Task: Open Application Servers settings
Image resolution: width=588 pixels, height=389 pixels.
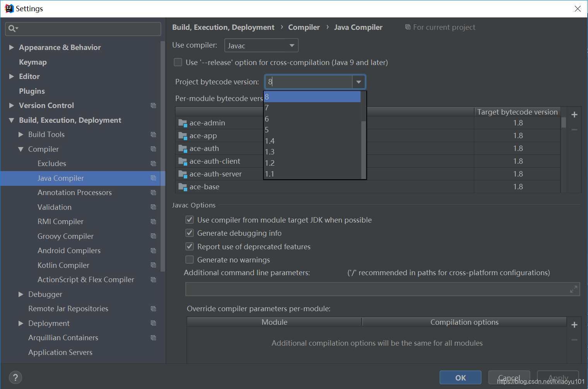Action: click(x=60, y=353)
